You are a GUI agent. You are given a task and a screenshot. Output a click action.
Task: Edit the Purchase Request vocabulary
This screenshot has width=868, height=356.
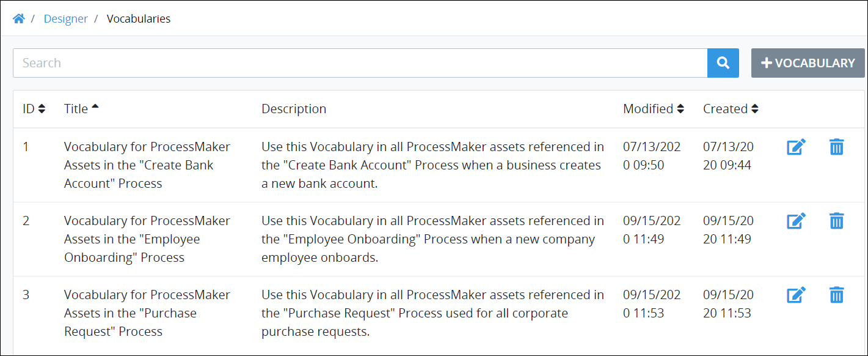[x=797, y=295]
